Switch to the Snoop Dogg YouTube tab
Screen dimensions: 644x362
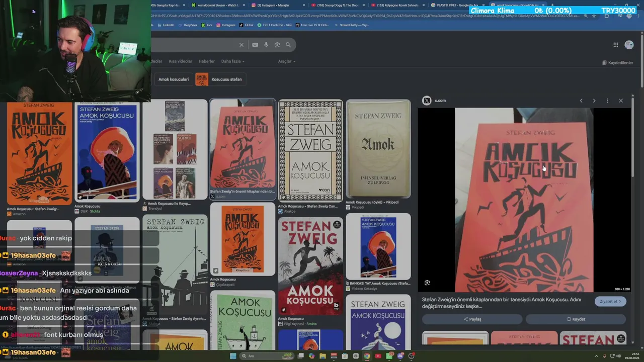click(338, 5)
